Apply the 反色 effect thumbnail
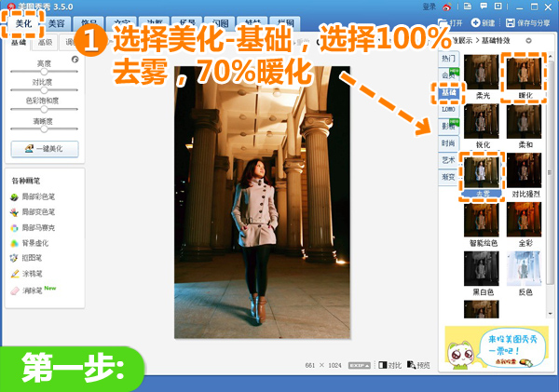The height and width of the screenshot is (392, 559). pos(524,269)
